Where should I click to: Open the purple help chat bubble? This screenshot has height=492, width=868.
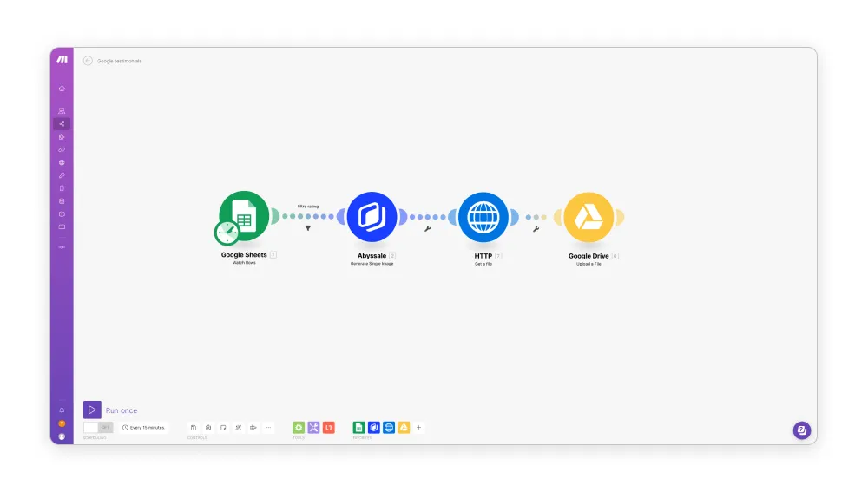point(801,430)
